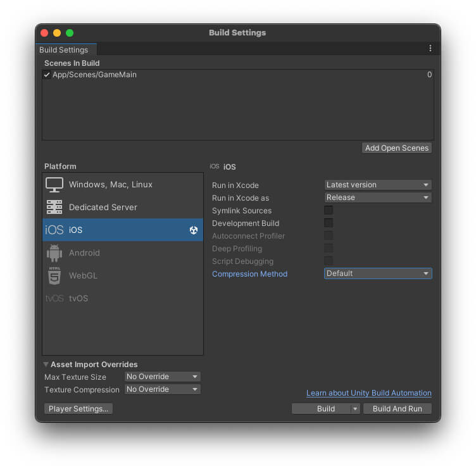The image size is (476, 469).
Task: Click the Android robot icon
Action: tap(54, 253)
